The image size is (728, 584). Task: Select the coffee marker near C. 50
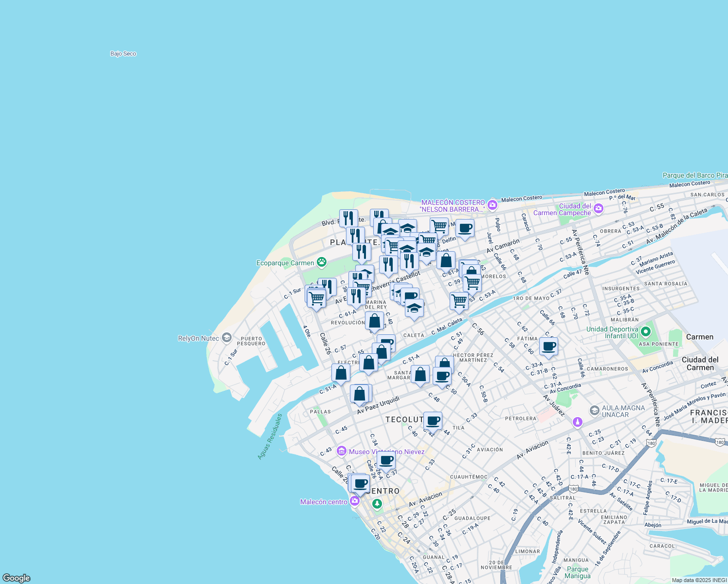pos(442,377)
